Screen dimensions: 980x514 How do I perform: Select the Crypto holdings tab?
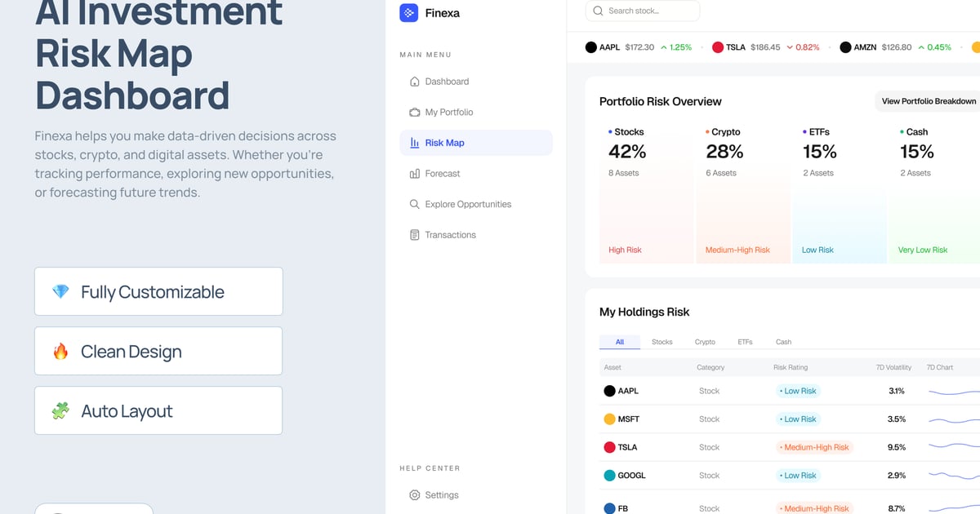tap(705, 342)
